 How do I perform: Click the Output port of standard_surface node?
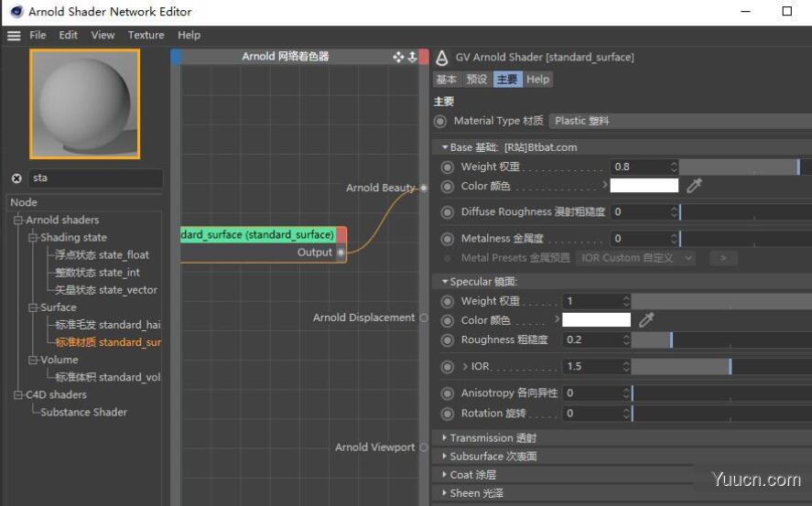point(341,253)
